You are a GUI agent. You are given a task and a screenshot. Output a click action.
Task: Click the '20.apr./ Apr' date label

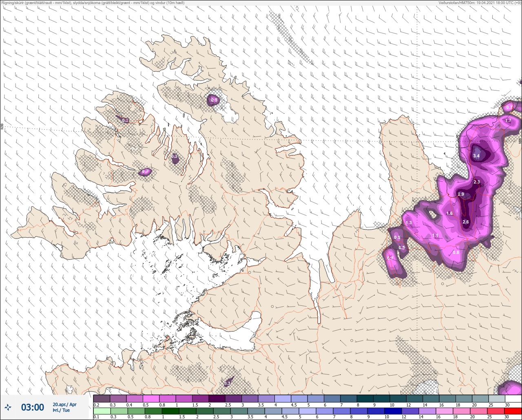(64, 405)
